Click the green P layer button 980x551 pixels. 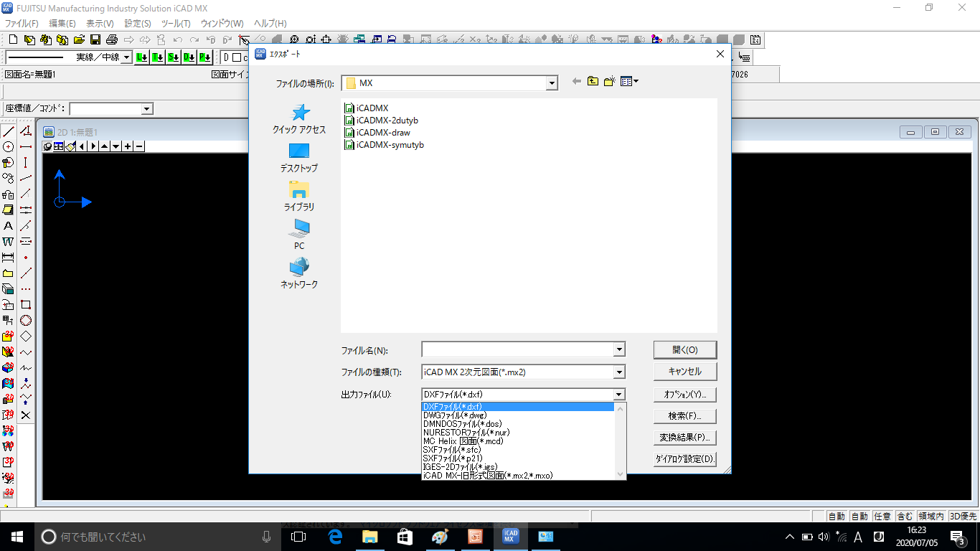point(204,57)
